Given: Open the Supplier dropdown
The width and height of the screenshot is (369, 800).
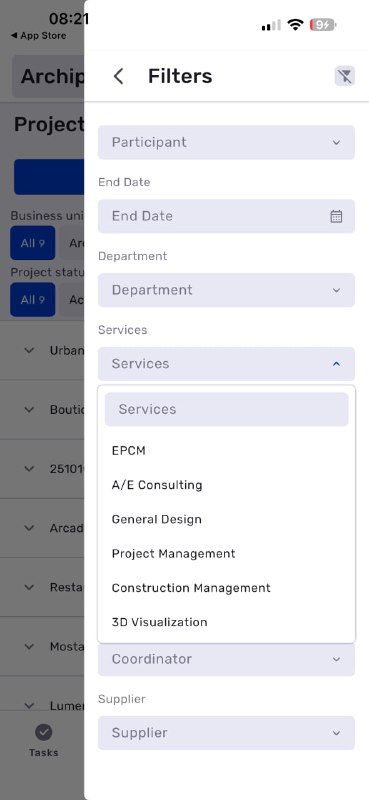Looking at the screenshot, I should click(226, 733).
